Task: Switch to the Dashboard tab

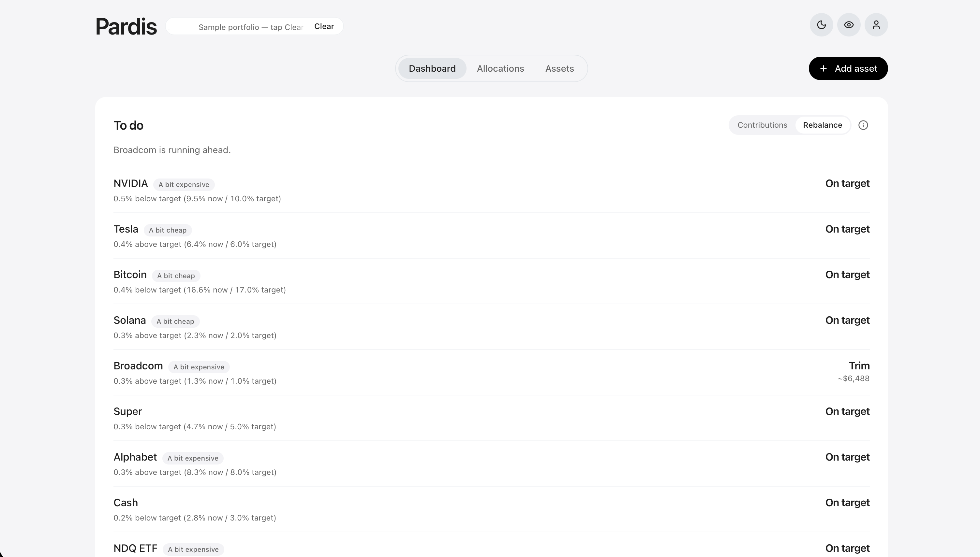Action: [432, 68]
